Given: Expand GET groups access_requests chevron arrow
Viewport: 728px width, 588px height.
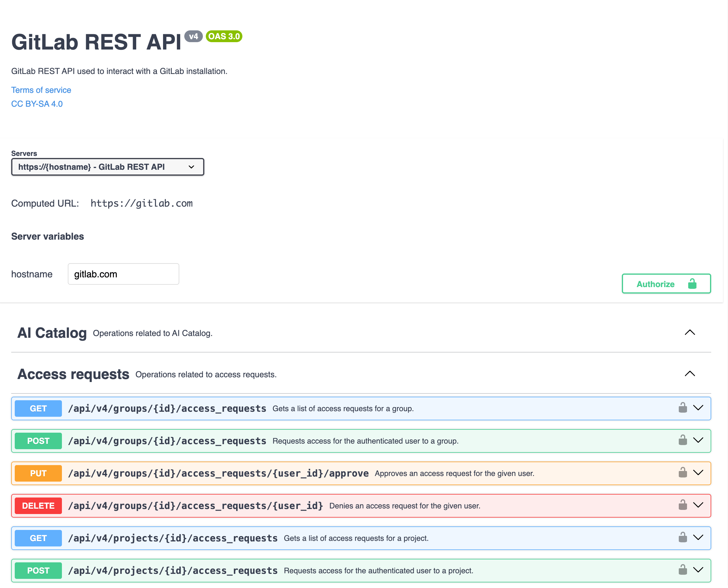Looking at the screenshot, I should pos(698,408).
